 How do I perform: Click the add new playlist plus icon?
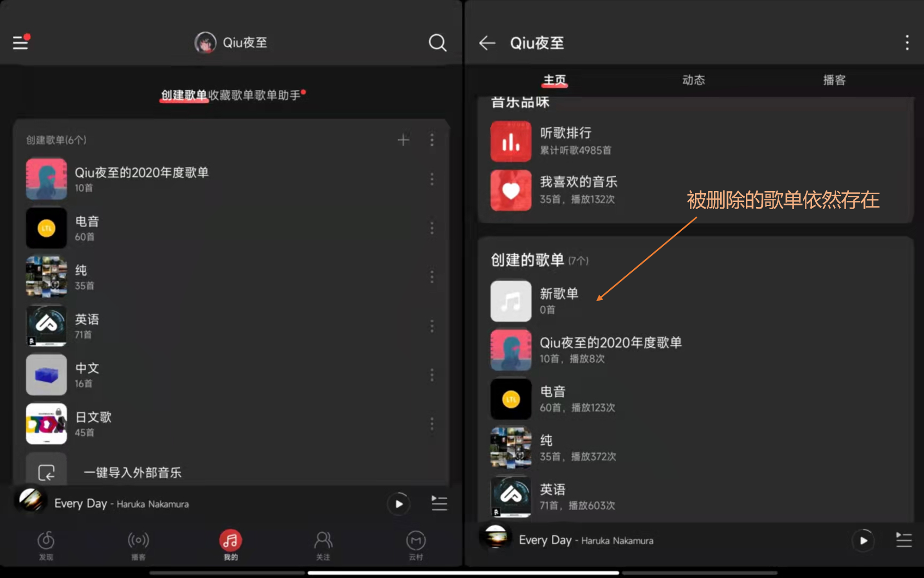(x=403, y=140)
